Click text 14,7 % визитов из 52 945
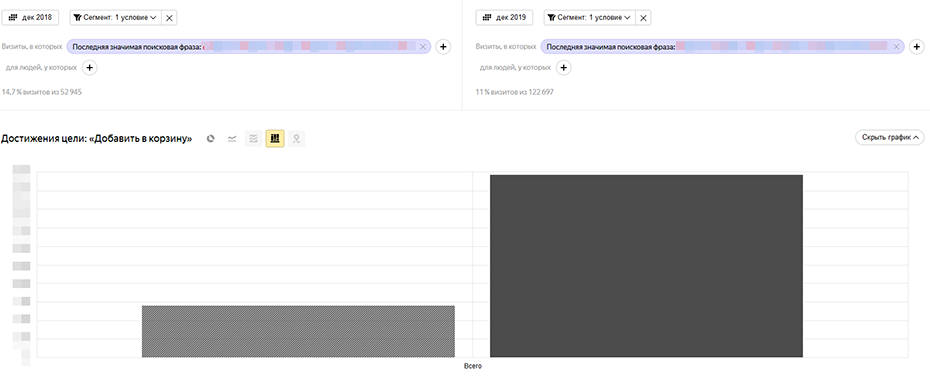This screenshot has width=930, height=376. point(42,93)
